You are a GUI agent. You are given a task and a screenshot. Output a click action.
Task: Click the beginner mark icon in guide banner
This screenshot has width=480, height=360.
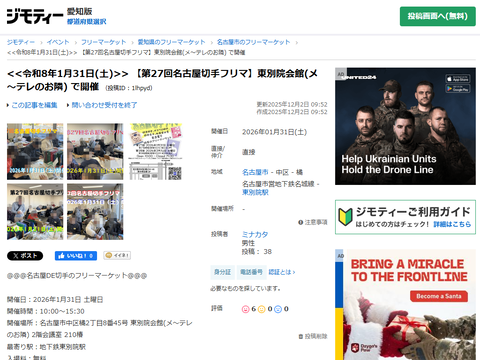coord(345,217)
